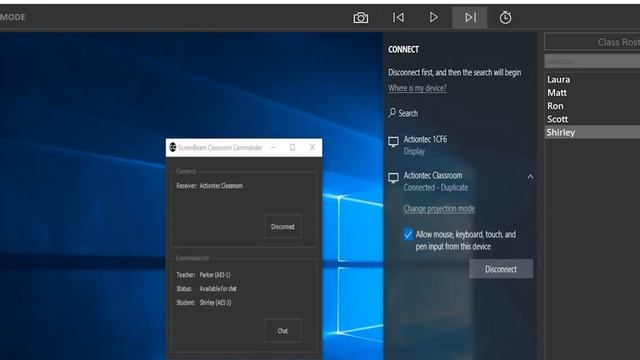Click the Status: Available for chat text
This screenshot has width=640, height=360.
coord(206,289)
